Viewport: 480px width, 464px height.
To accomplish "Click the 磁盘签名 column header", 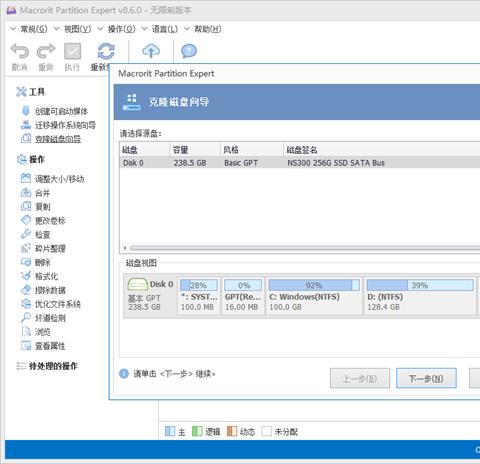I will point(382,150).
